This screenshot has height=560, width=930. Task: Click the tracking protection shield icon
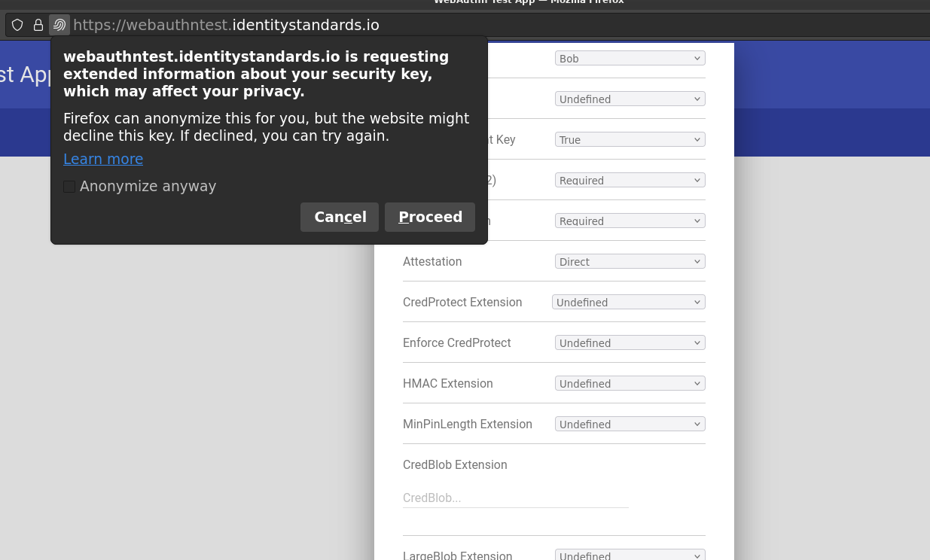pos(17,25)
